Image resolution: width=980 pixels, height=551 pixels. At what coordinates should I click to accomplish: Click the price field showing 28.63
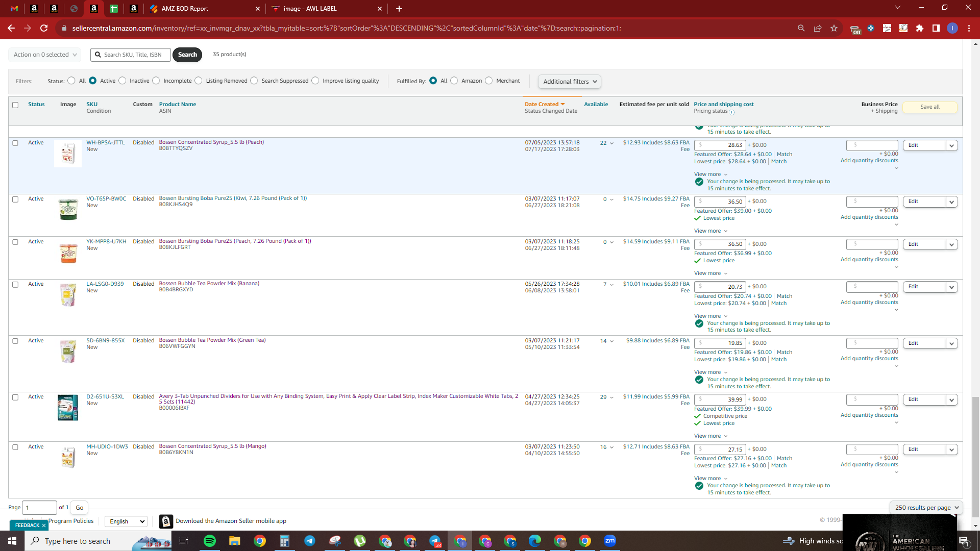(720, 145)
